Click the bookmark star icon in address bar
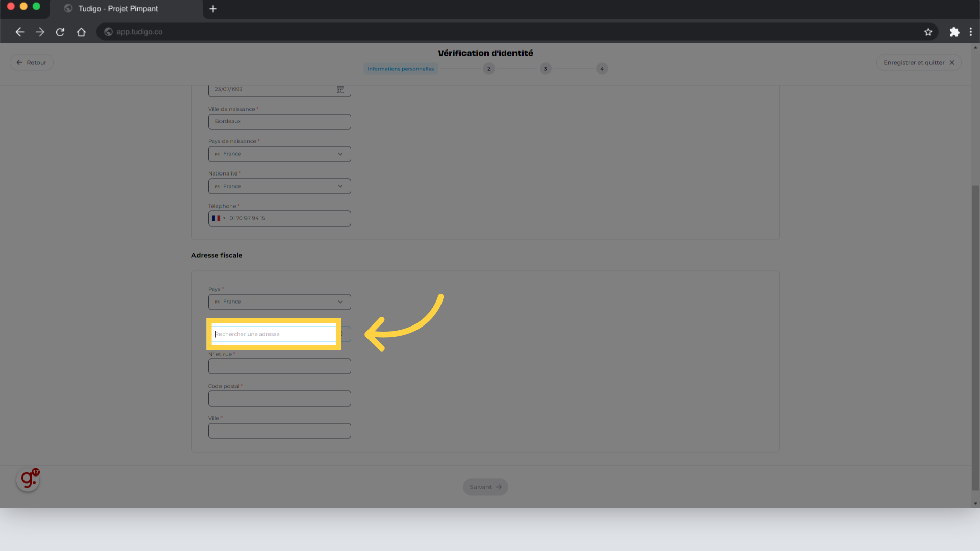Screen dimensions: 980x551 [x=929, y=32]
